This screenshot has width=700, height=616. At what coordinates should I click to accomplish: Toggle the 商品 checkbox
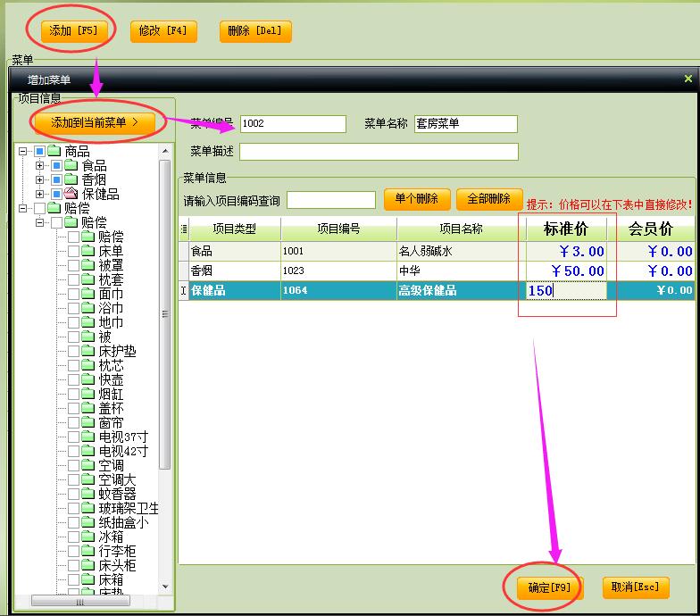point(39,152)
